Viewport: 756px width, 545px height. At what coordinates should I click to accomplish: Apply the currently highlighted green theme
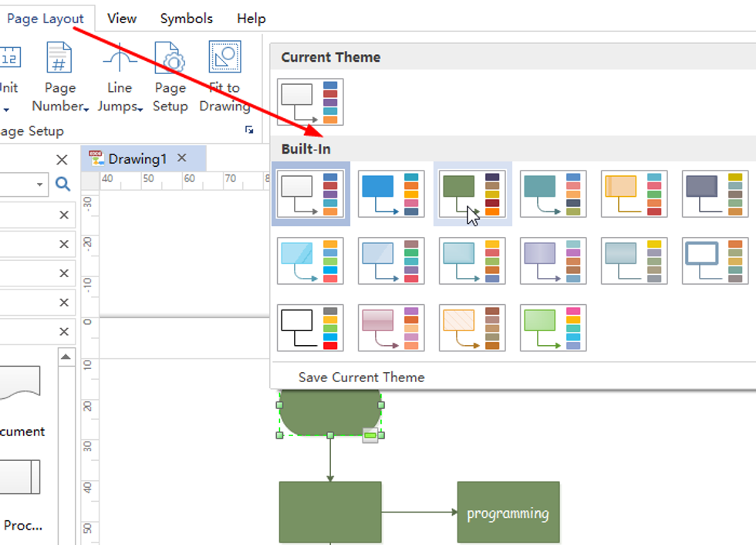click(472, 194)
